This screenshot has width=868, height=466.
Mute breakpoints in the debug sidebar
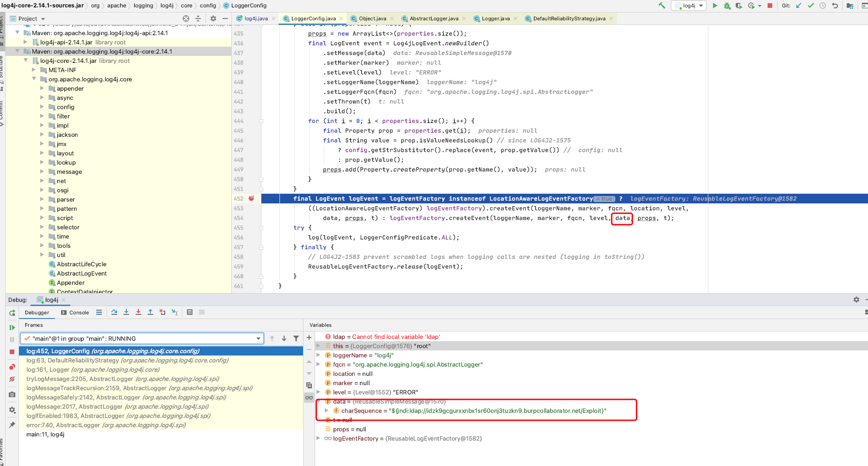tap(12, 379)
